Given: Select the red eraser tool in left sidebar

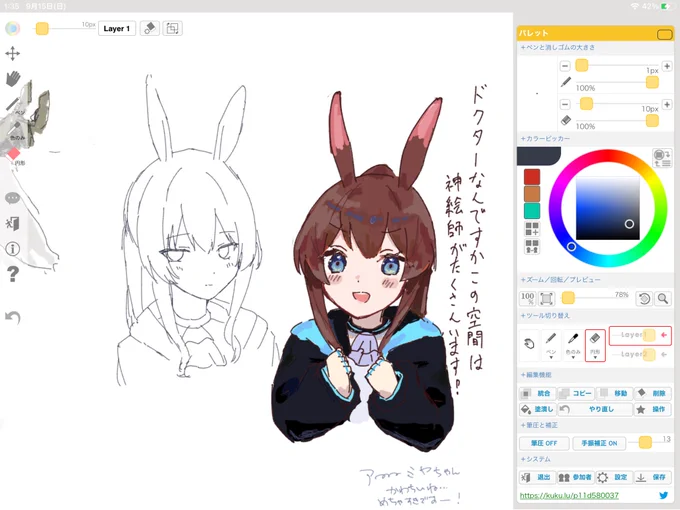Looking at the screenshot, I should click(x=15, y=156).
